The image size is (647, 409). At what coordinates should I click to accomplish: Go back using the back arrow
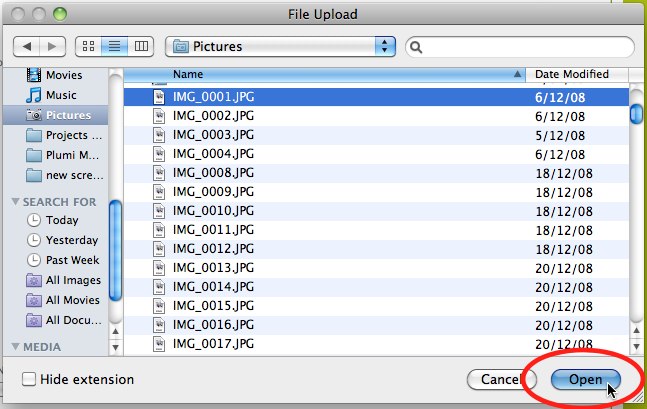pos(28,46)
